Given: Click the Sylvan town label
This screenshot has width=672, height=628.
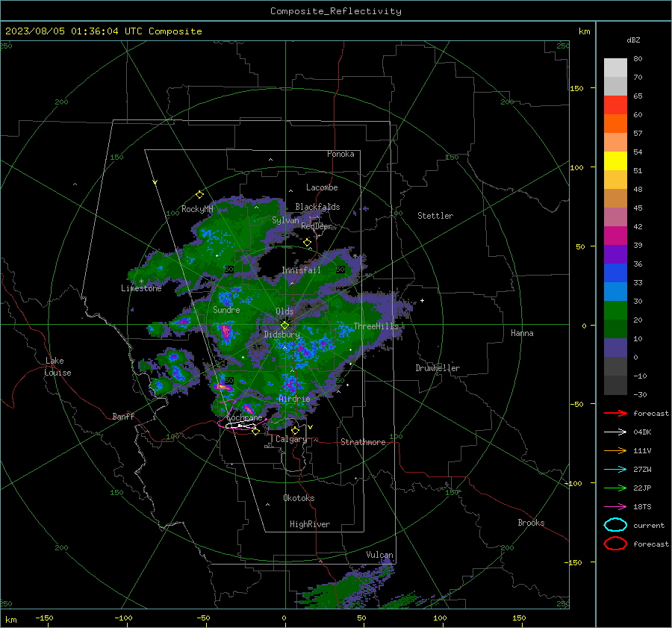Looking at the screenshot, I should [285, 220].
